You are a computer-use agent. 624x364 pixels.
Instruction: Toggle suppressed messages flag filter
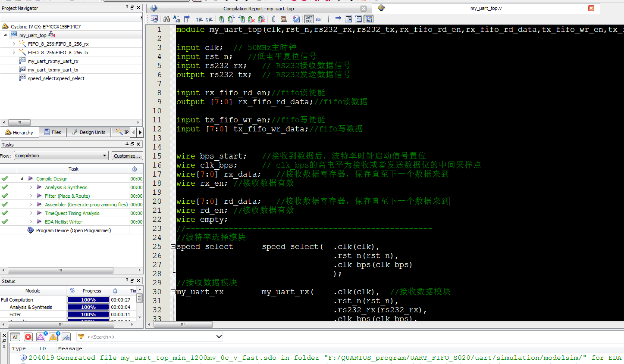66,337
